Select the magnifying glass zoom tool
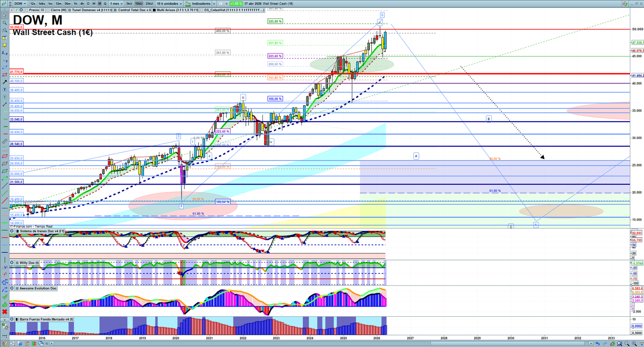Viewport: 644px width, 347px height. (4, 23)
